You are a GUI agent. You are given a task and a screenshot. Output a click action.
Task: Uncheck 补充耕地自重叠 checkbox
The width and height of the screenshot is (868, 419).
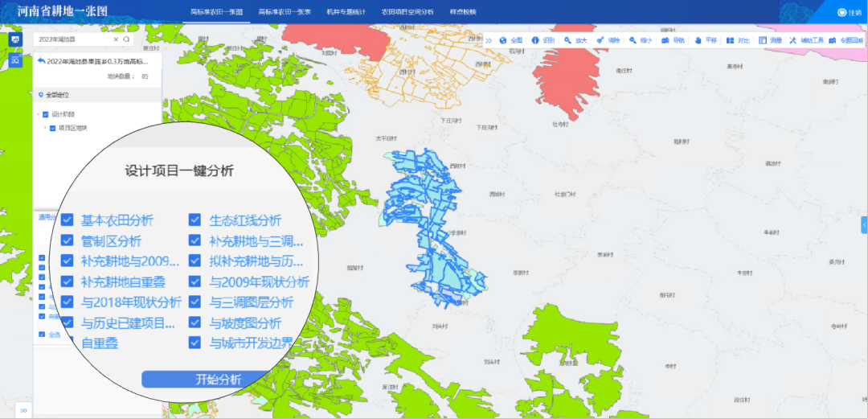point(67,281)
